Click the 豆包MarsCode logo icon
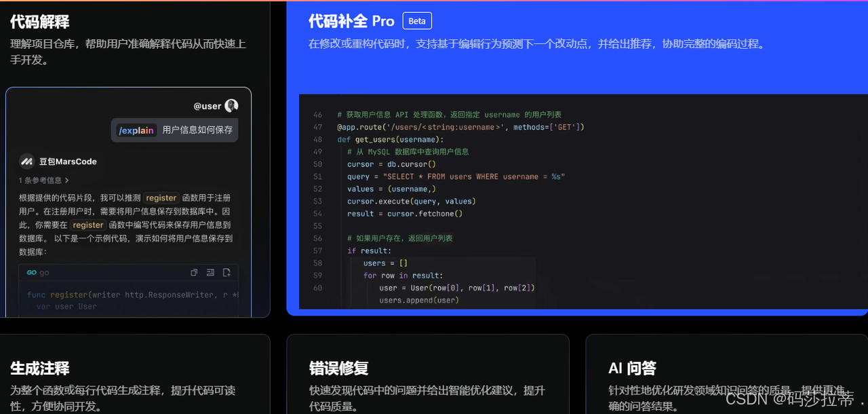This screenshot has width=868, height=414. tap(26, 162)
